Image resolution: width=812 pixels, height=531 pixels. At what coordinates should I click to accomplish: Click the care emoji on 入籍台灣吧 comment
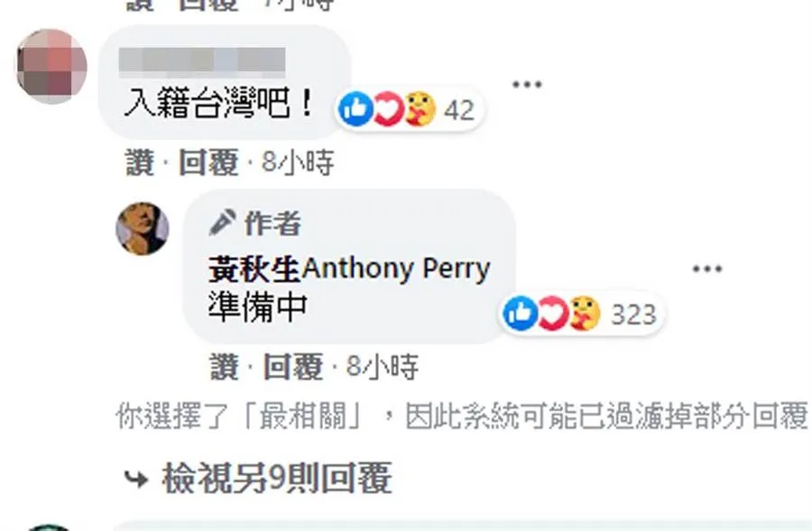[420, 109]
